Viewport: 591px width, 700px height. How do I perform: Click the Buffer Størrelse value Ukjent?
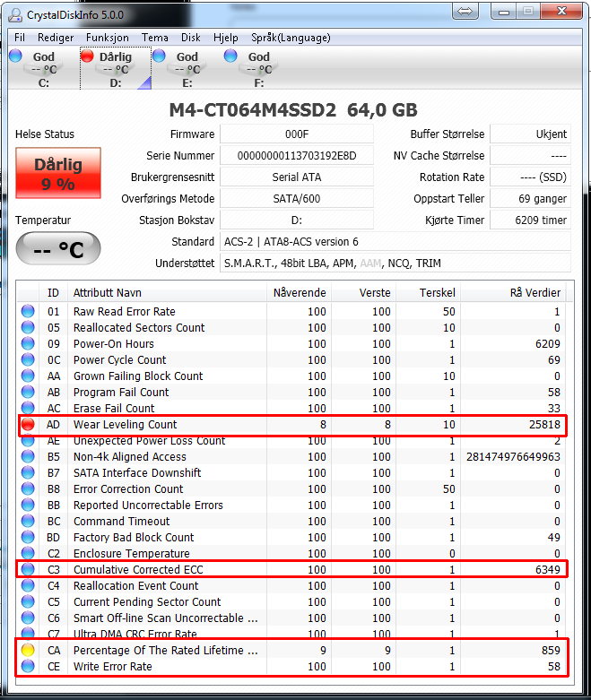pos(530,134)
